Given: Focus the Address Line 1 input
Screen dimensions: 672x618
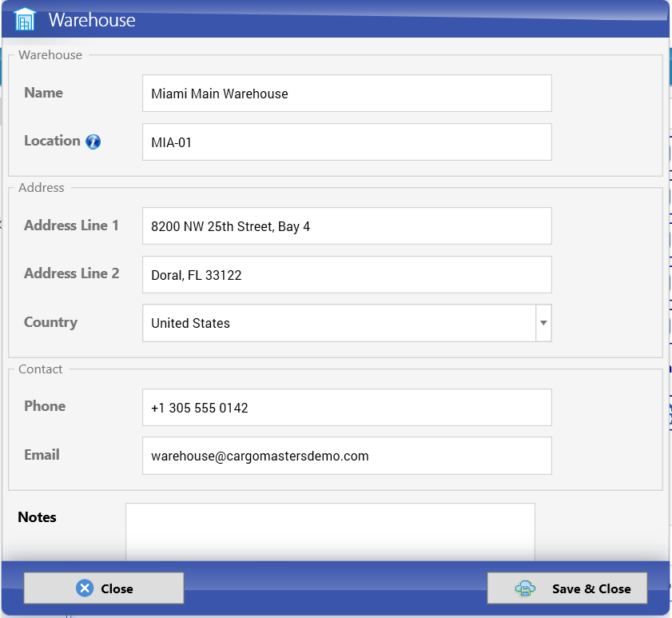Looking at the screenshot, I should (347, 226).
